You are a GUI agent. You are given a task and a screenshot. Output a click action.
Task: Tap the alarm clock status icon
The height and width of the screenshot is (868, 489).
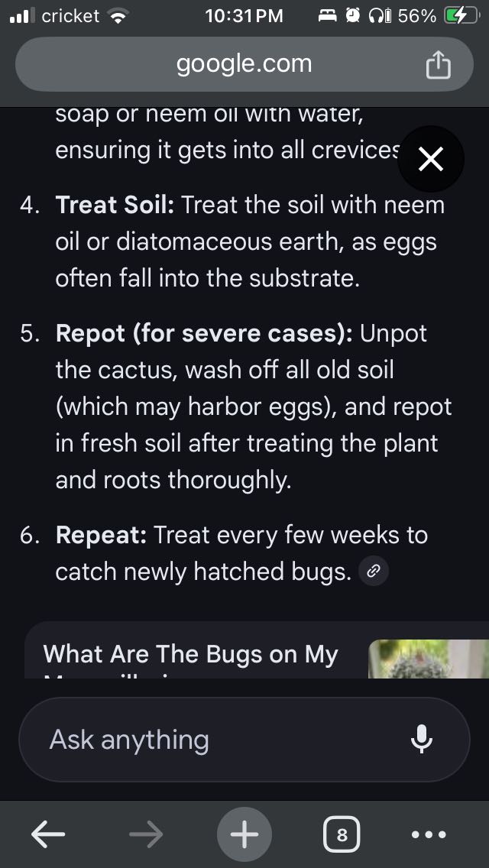pyautogui.click(x=352, y=16)
